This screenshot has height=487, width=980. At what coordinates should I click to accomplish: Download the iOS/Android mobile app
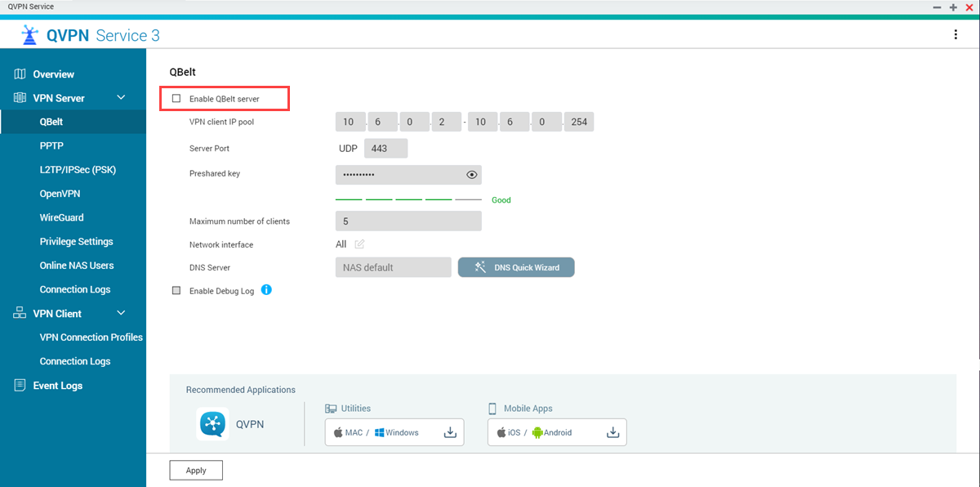coord(612,432)
